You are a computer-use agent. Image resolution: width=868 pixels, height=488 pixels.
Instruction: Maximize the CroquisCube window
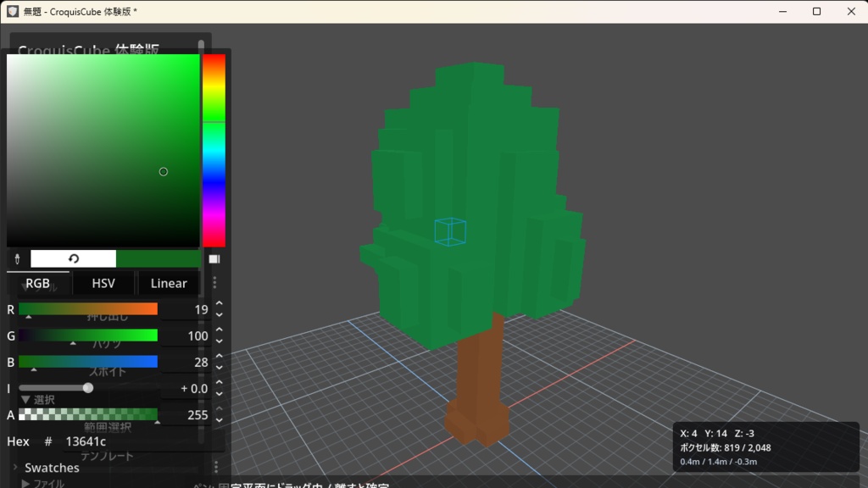tap(816, 12)
